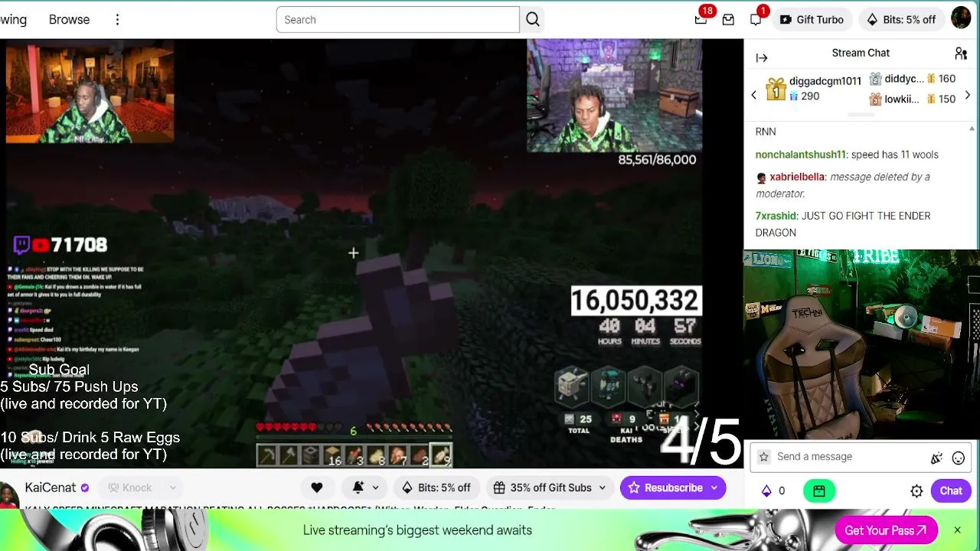Click the star icon in the message box
Image resolution: width=980 pixels, height=551 pixels.
[763, 457]
